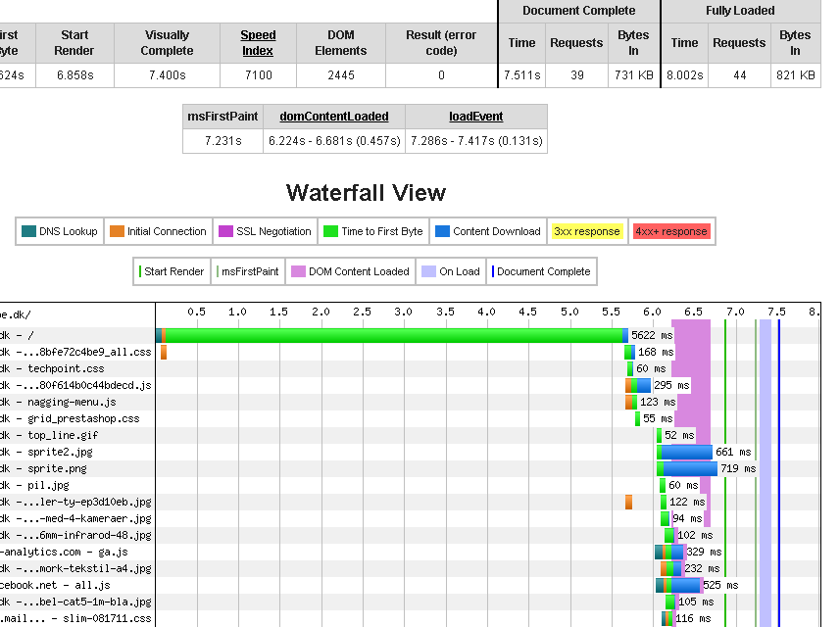Click the DNS Lookup teal legend swatch
This screenshot has width=840, height=627.
pyautogui.click(x=28, y=231)
